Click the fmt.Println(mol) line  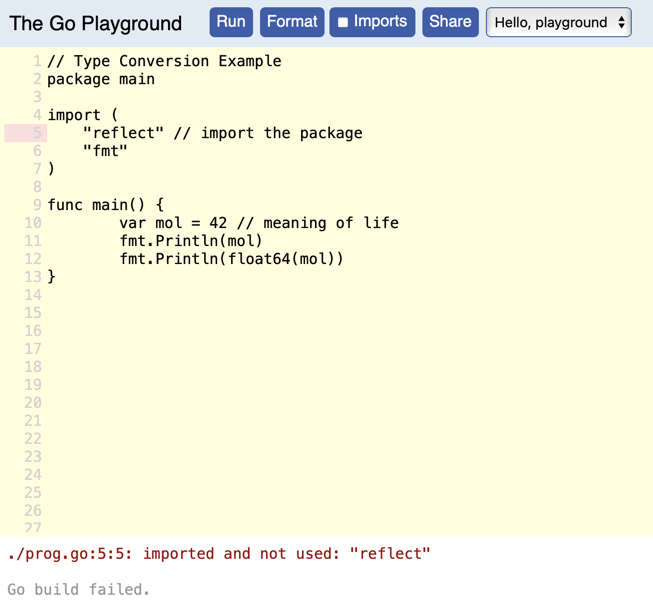[x=190, y=241]
